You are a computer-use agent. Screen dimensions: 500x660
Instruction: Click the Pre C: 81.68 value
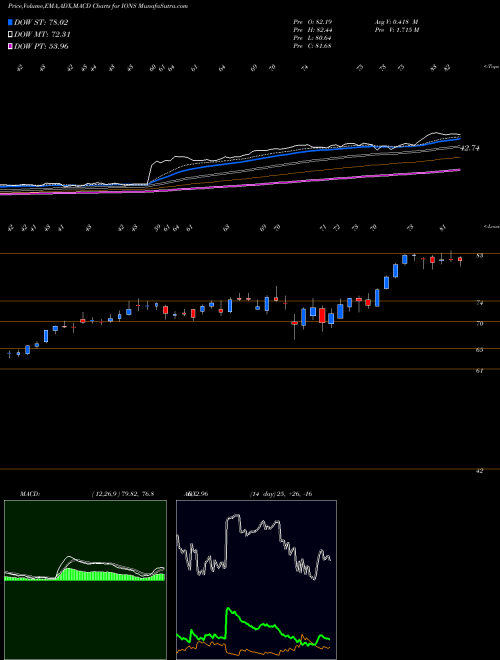click(312, 46)
